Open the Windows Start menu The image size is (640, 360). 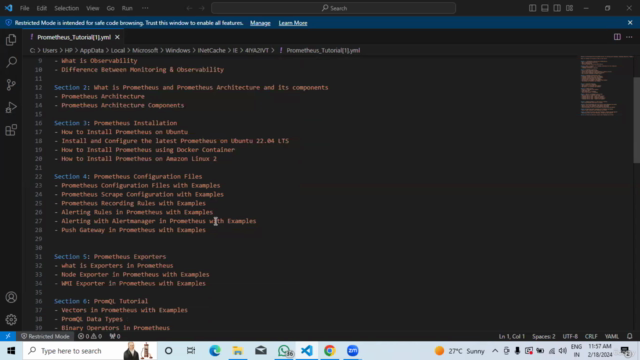coord(11,351)
